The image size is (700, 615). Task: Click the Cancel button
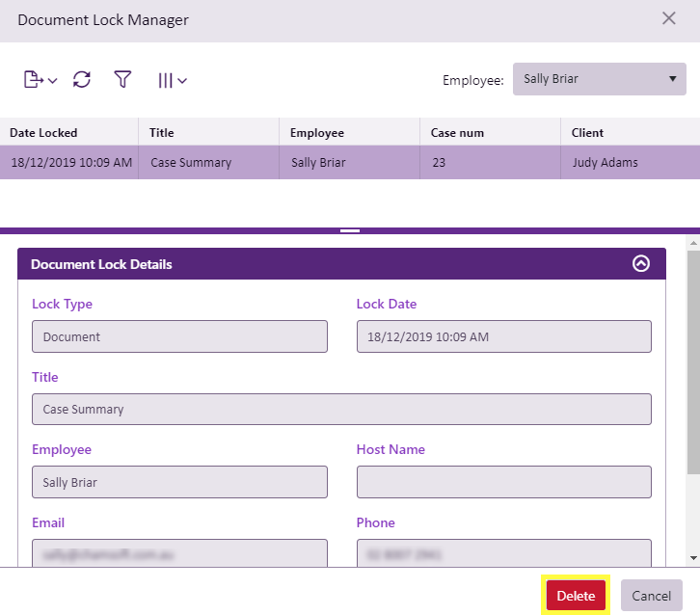651,596
